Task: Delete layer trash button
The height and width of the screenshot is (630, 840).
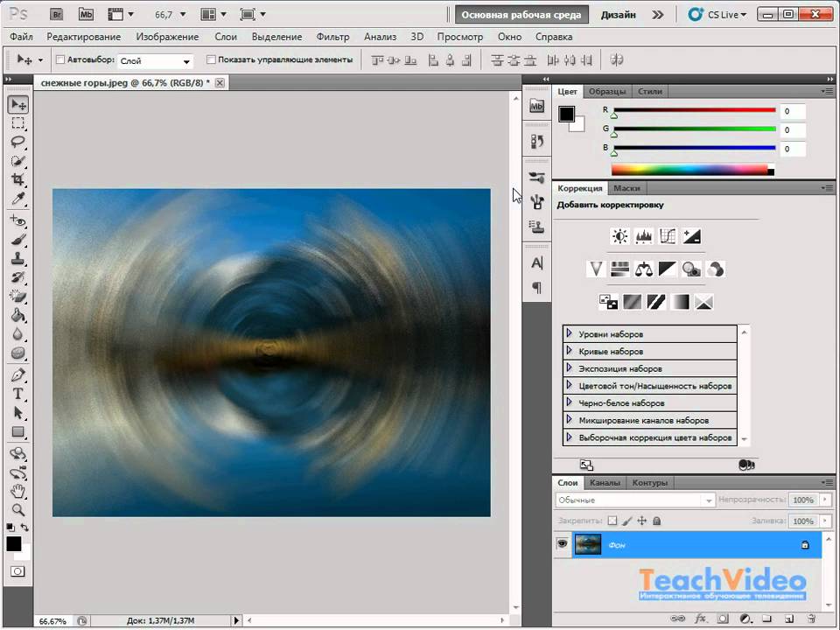Action: [x=811, y=619]
